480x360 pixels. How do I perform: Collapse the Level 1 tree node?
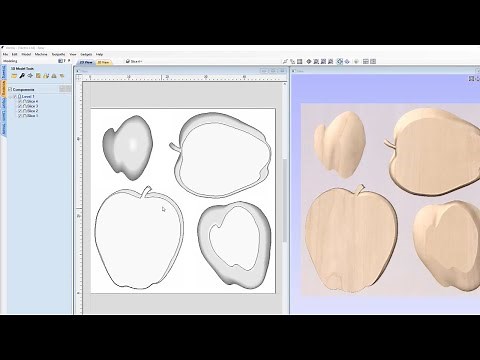[11, 97]
